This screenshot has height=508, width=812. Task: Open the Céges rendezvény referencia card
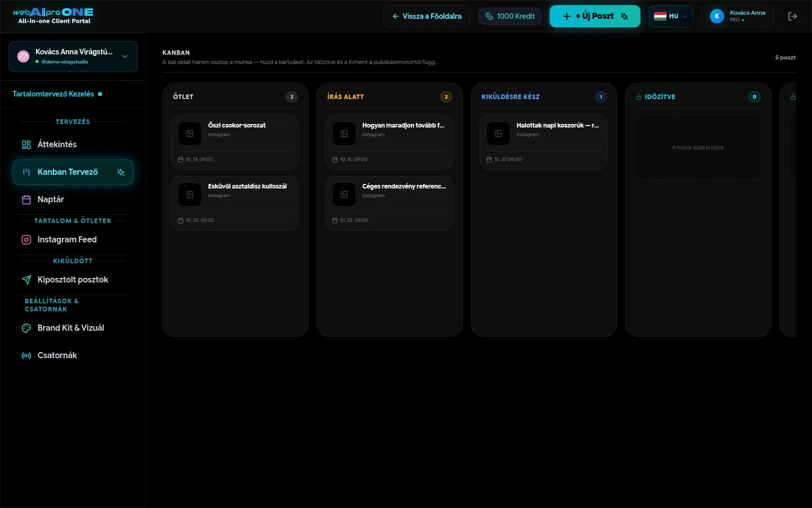(x=389, y=203)
